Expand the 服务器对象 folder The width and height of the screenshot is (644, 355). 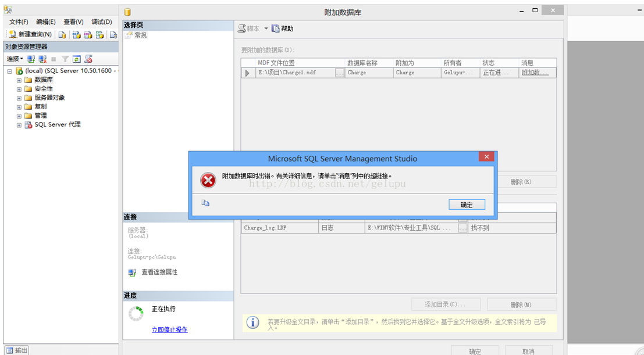pos(19,98)
